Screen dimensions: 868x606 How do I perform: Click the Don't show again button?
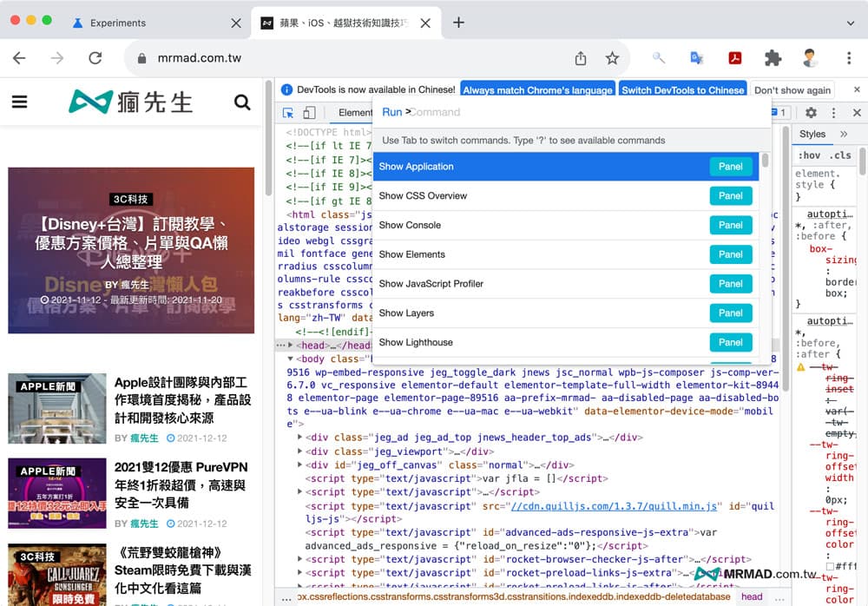pos(792,89)
